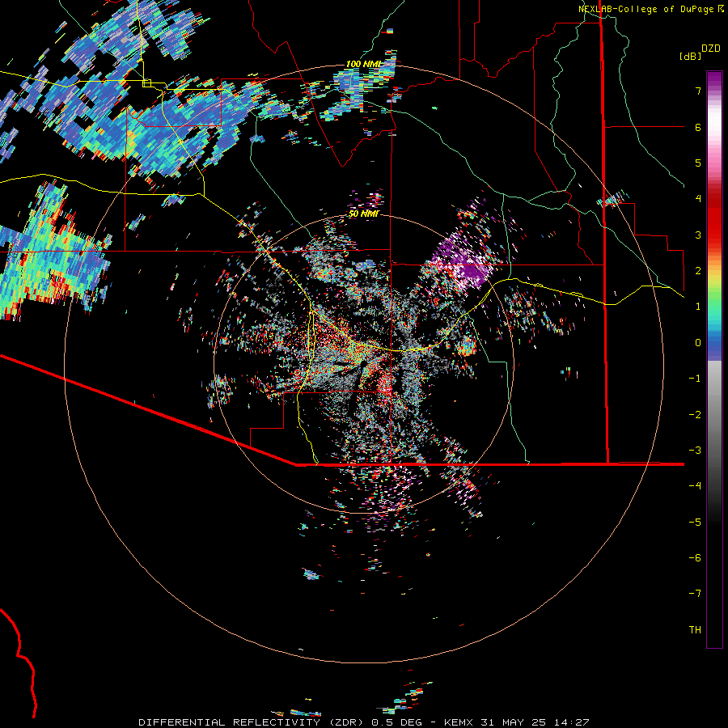Image resolution: width=728 pixels, height=728 pixels.
Task: Click the -4 value on color scale
Action: (x=695, y=486)
